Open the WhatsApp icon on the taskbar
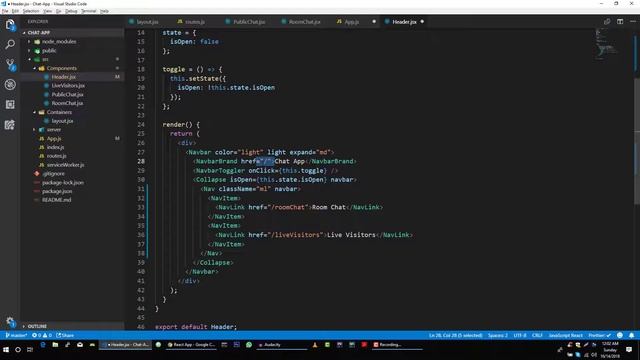The width and height of the screenshot is (640, 360). 249,345
